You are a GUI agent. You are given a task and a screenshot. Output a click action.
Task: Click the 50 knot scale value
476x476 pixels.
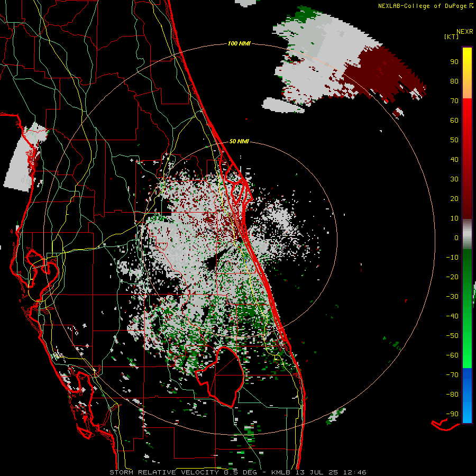tap(454, 140)
